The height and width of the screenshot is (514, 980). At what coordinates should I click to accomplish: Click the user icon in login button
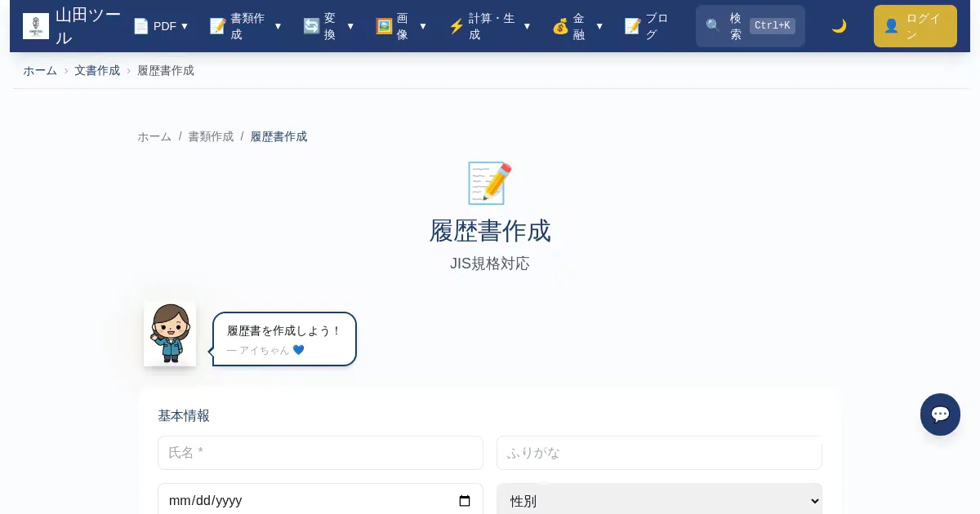(891, 26)
